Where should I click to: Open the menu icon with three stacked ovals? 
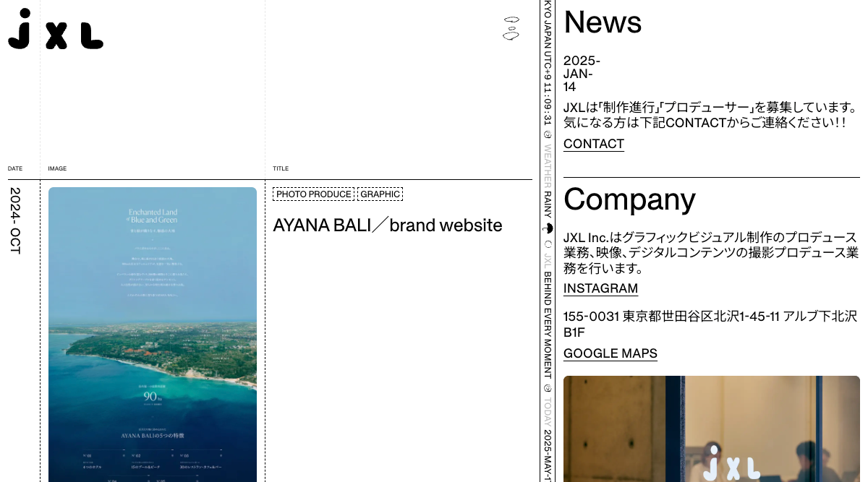pos(511,28)
